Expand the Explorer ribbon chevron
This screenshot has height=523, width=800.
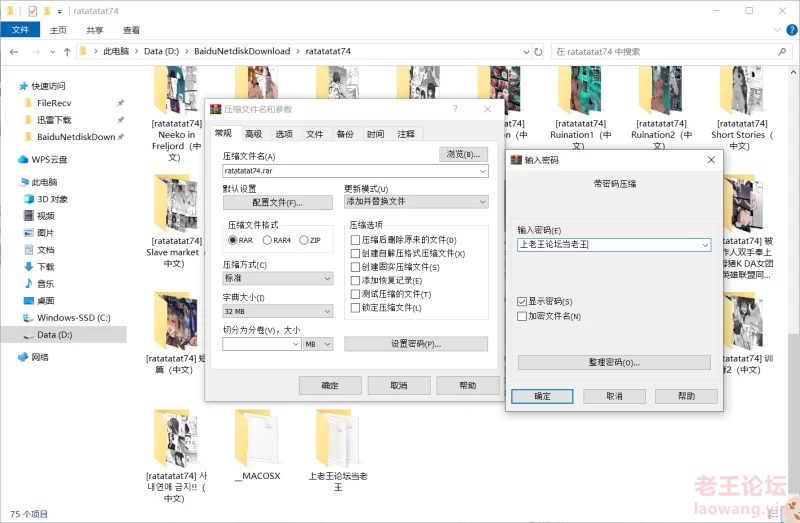pos(777,30)
